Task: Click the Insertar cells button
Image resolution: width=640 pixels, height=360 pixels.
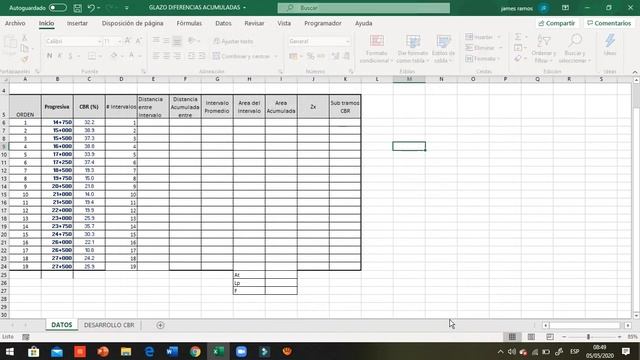Action: tap(483, 37)
